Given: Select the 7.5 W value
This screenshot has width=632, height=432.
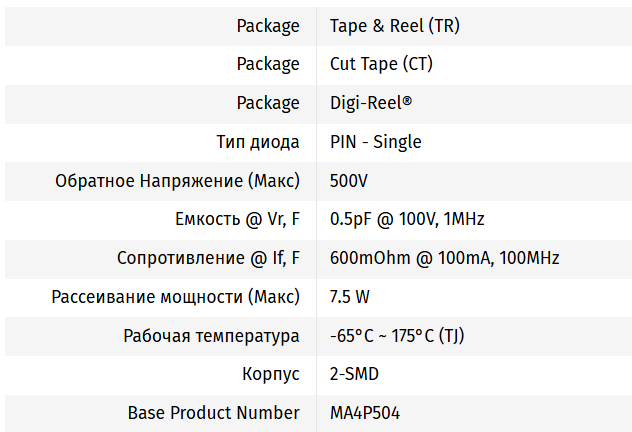Looking at the screenshot, I should [350, 297].
